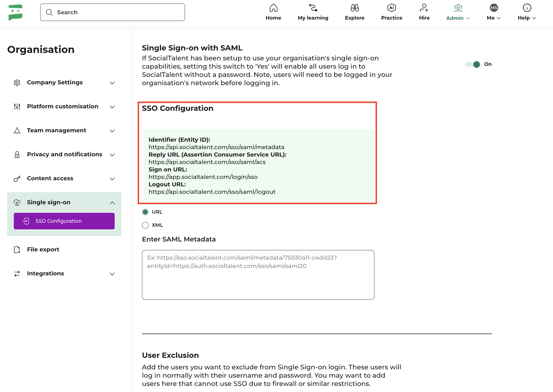This screenshot has height=392, width=553.
Task: Click the Company Settings gear icon
Action: (17, 83)
